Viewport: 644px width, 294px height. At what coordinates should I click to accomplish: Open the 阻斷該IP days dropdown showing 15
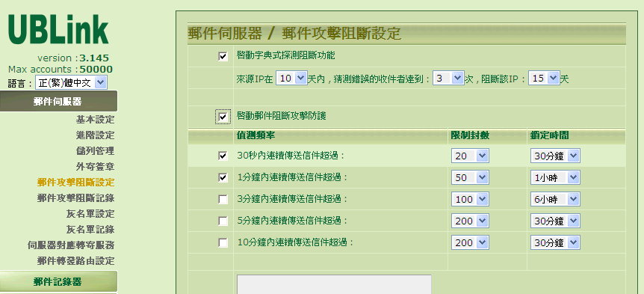[x=544, y=78]
